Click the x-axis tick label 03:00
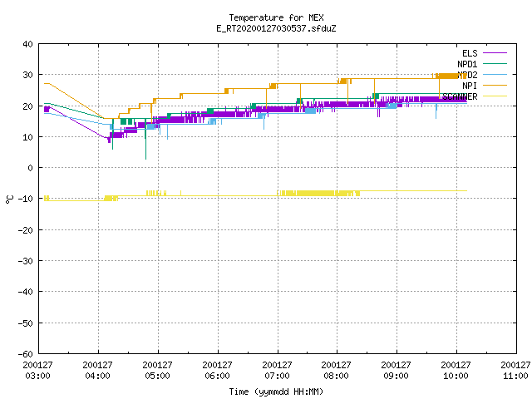This screenshot has width=532, height=399. pyautogui.click(x=38, y=376)
